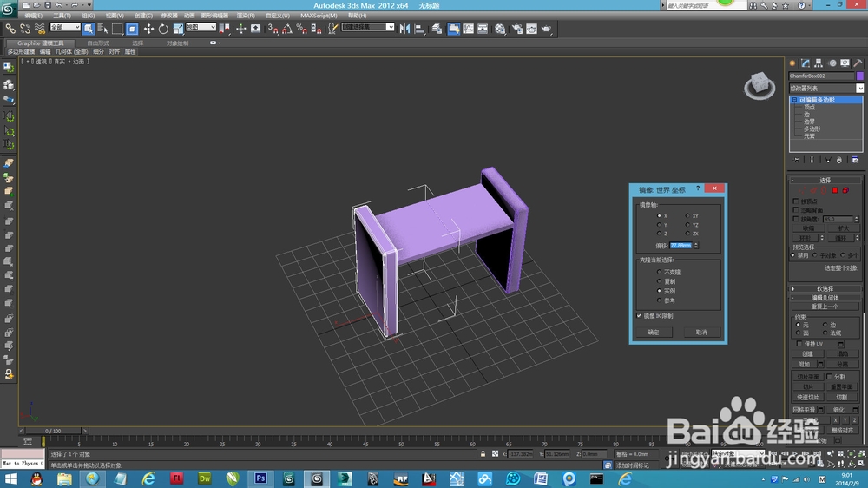Choose 复制 clone option
This screenshot has width=868, height=488.
pos(659,281)
